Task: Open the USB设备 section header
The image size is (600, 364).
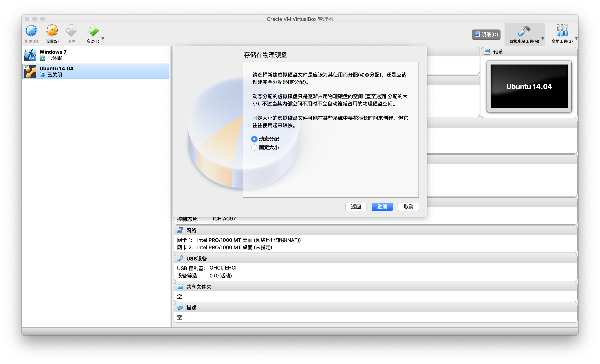Action: tap(376, 259)
